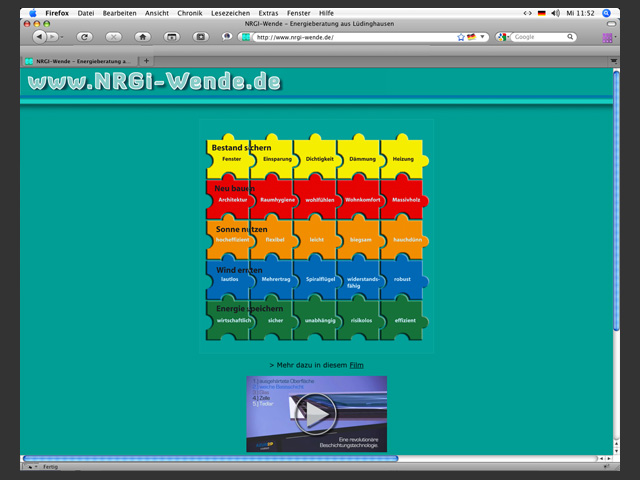
Task: Click the purple grid extension icon
Action: [x=607, y=38]
